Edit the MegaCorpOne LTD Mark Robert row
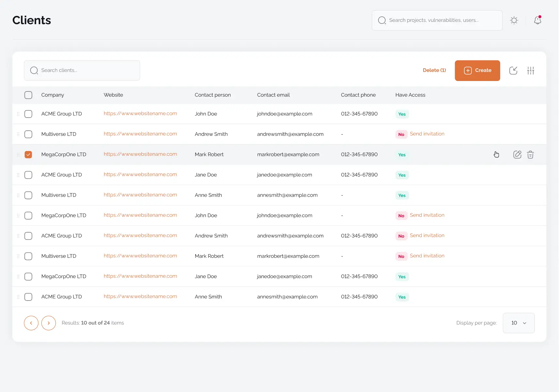The image size is (559, 392). tap(517, 155)
